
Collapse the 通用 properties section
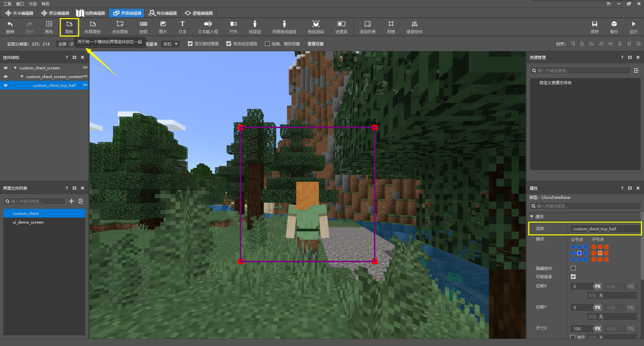click(532, 217)
